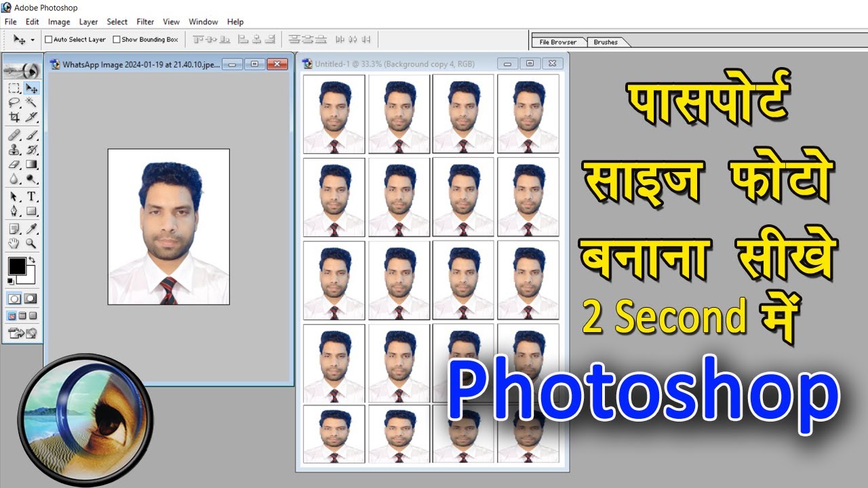The height and width of the screenshot is (488, 868).
Task: Click Align Left Edges icon
Action: [x=243, y=39]
